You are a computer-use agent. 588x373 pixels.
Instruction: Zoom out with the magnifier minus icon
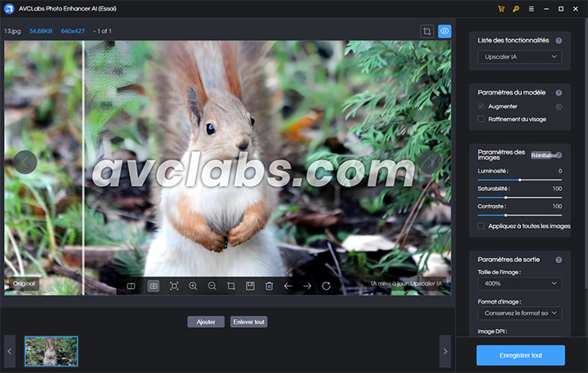pyautogui.click(x=212, y=286)
